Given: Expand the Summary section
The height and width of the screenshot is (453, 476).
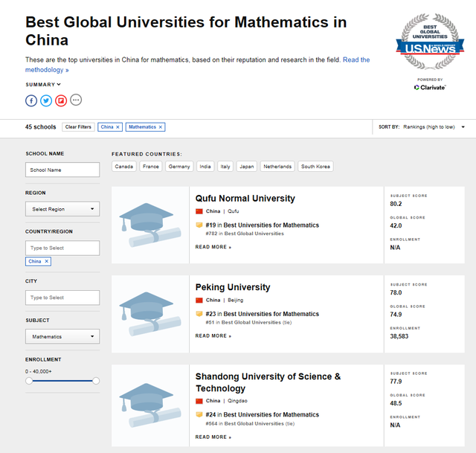Looking at the screenshot, I should point(43,85).
